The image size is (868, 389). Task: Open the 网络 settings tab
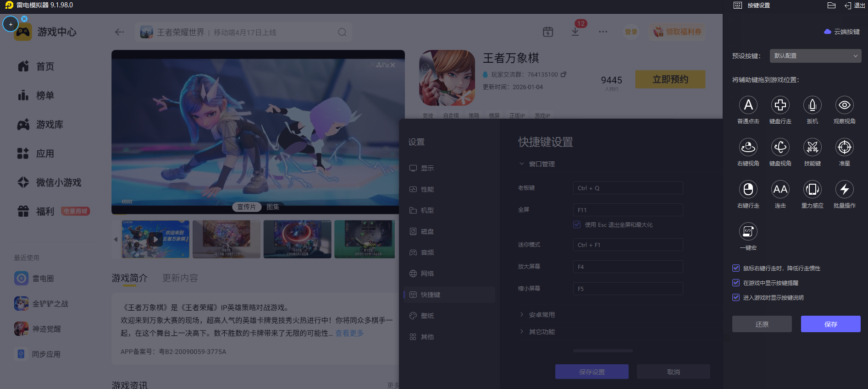pos(449,274)
